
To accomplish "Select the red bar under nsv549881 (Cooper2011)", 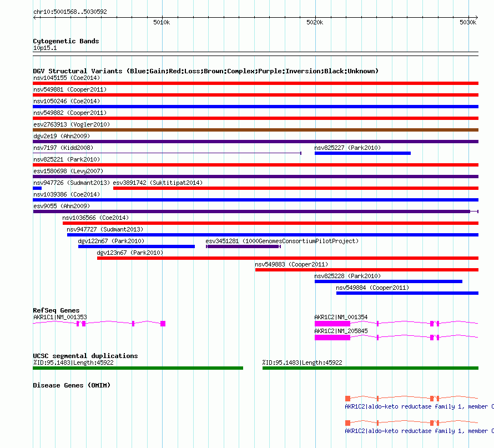I will tap(255, 95).
